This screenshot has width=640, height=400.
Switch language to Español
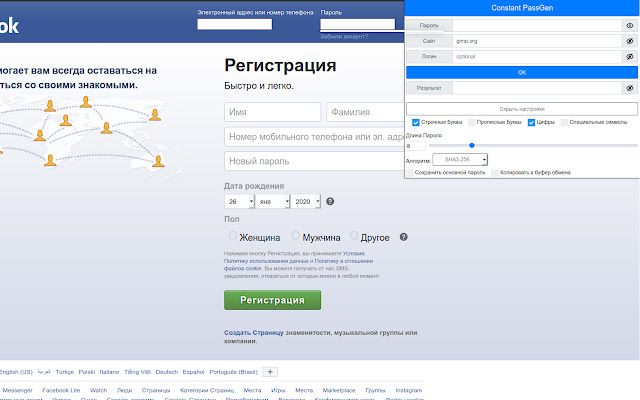(193, 372)
